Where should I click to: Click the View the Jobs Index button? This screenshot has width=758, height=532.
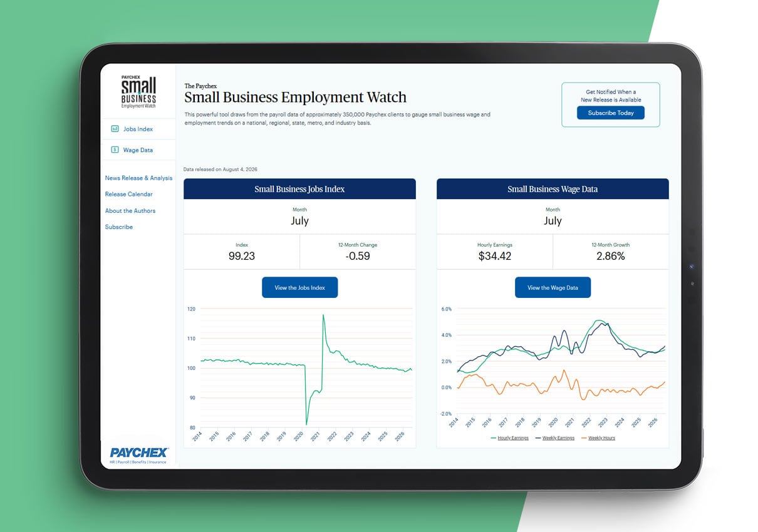point(299,287)
